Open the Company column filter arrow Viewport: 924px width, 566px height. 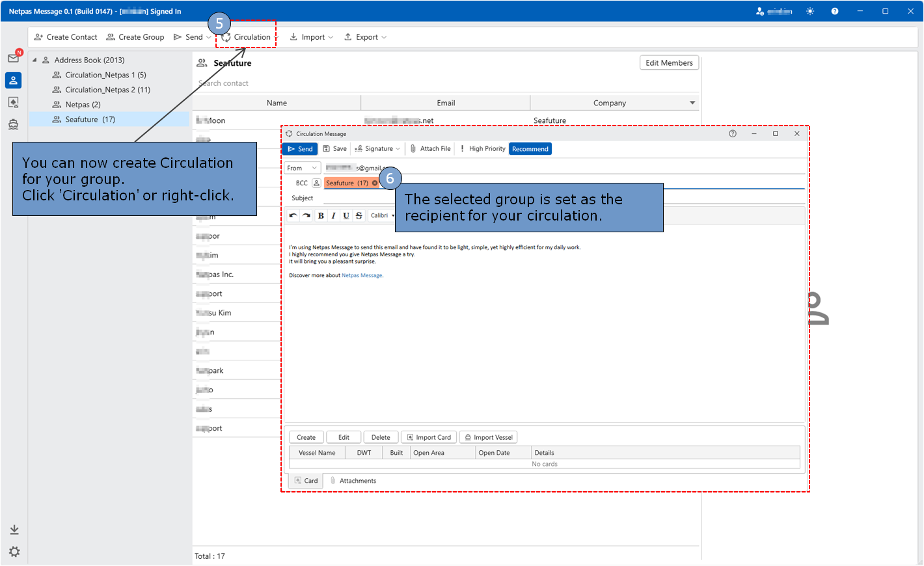click(692, 103)
